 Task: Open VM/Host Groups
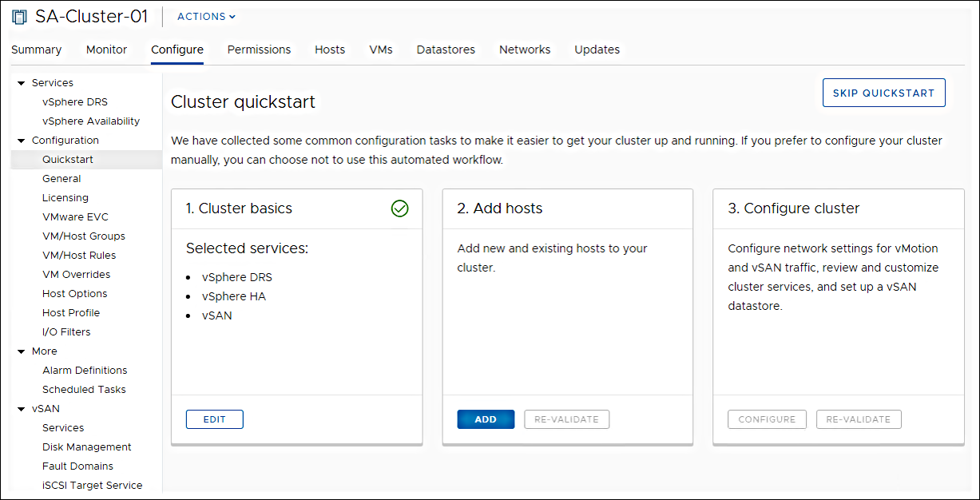click(84, 236)
